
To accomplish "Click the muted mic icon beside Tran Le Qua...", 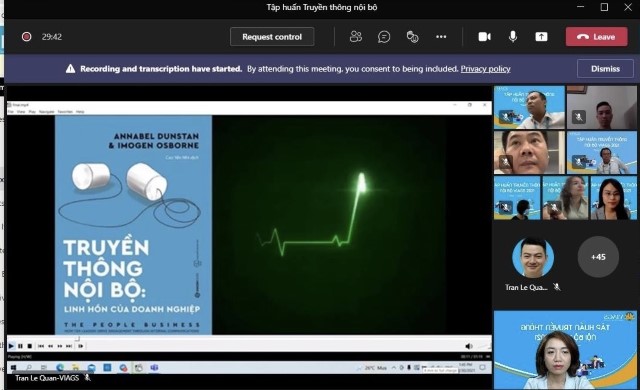I will 557,287.
